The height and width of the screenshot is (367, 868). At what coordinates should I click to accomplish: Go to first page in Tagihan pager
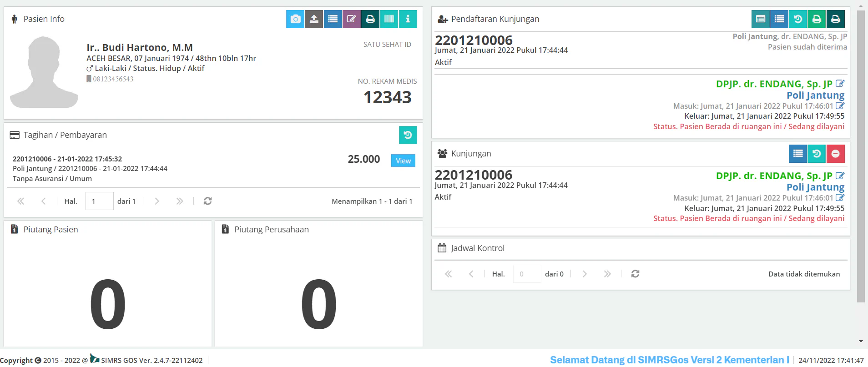tap(20, 201)
